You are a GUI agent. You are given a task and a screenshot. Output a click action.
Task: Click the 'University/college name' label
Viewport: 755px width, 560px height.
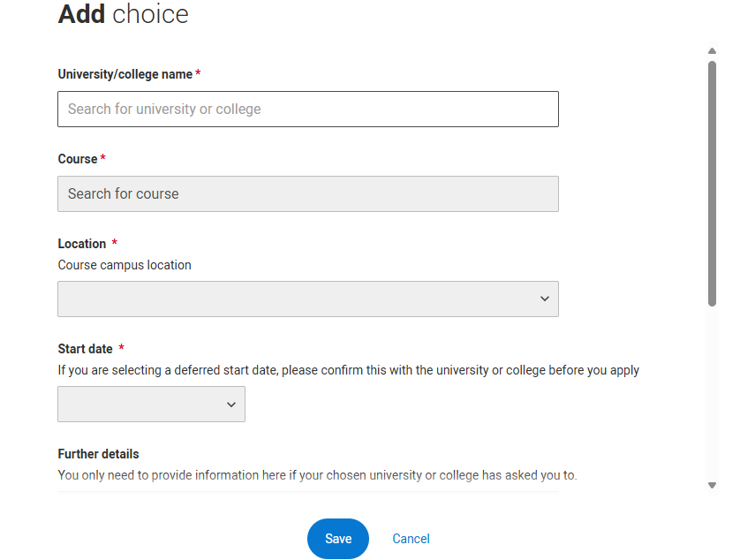[x=125, y=74]
